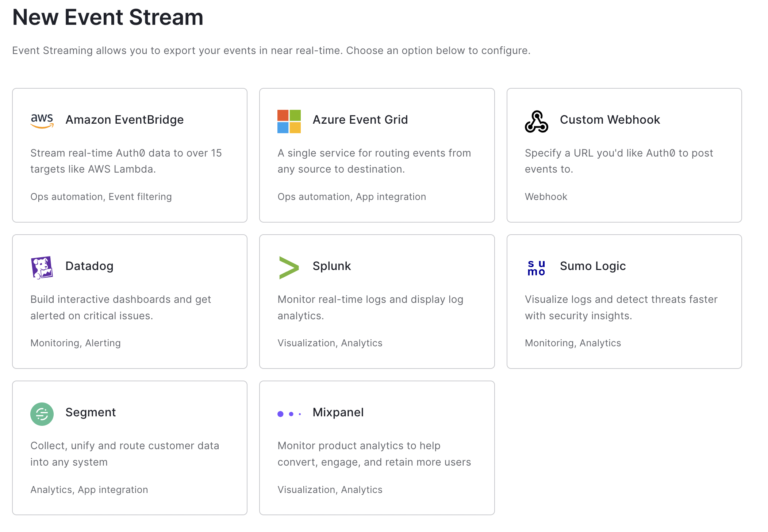Choose the Azure Event Grid title

360,120
